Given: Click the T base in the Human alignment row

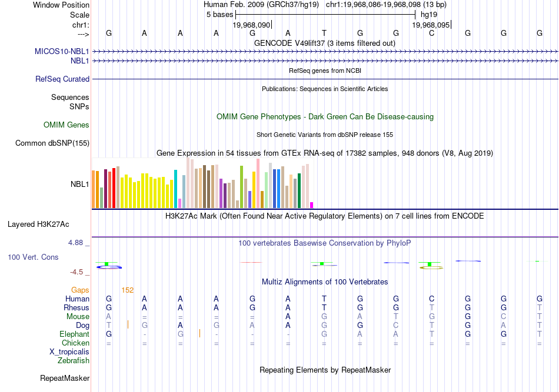Looking at the screenshot, I should (x=324, y=299).
